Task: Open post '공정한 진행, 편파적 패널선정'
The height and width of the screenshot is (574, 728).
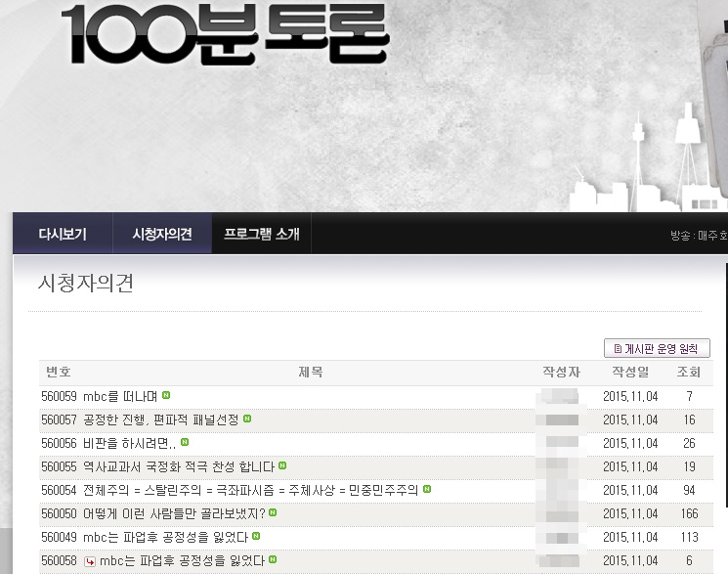Action: pyautogui.click(x=160, y=419)
